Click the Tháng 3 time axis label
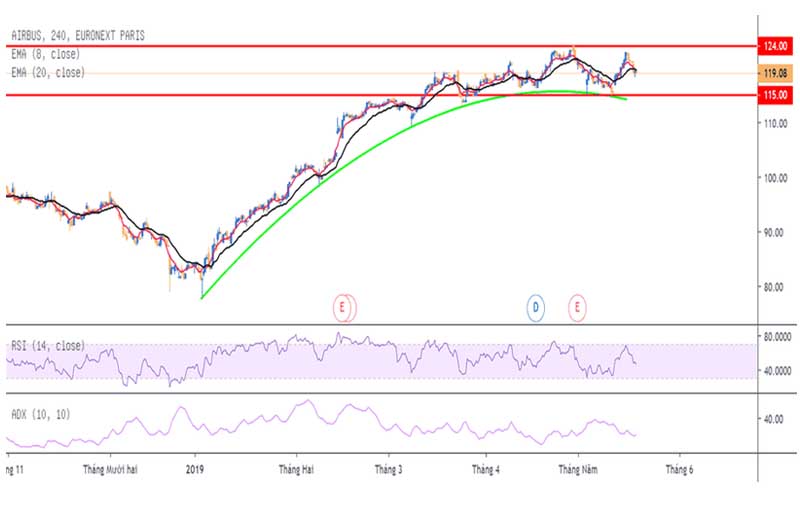The width and height of the screenshot is (800, 510). [388, 469]
